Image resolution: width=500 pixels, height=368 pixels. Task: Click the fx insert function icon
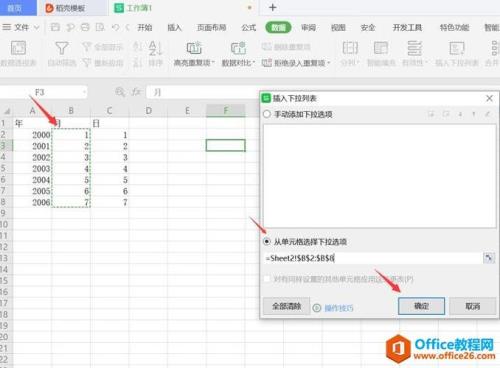click(x=136, y=92)
